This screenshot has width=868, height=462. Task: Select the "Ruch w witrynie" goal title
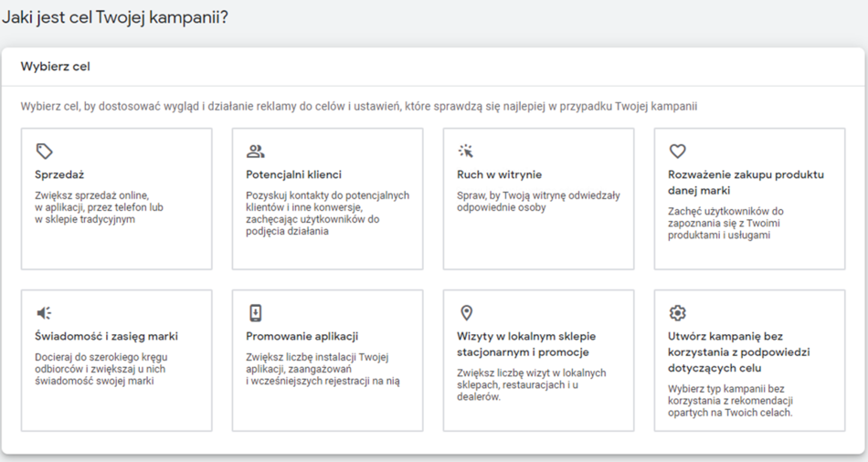(x=499, y=174)
